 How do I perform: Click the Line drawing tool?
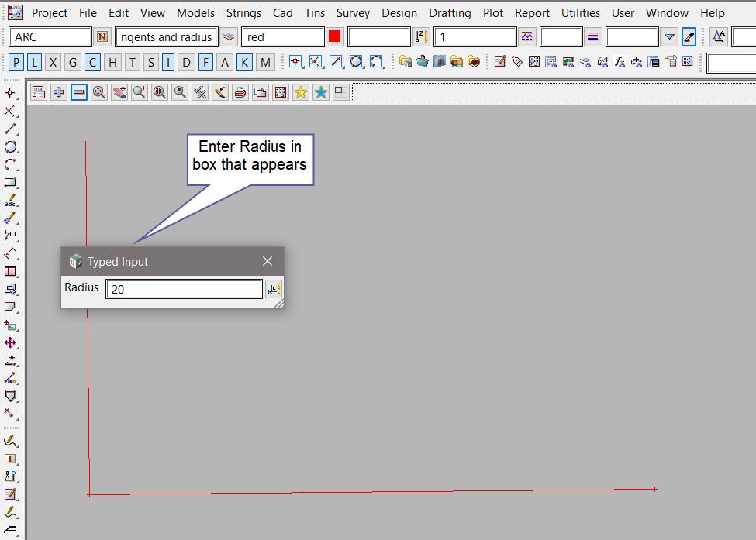point(10,129)
